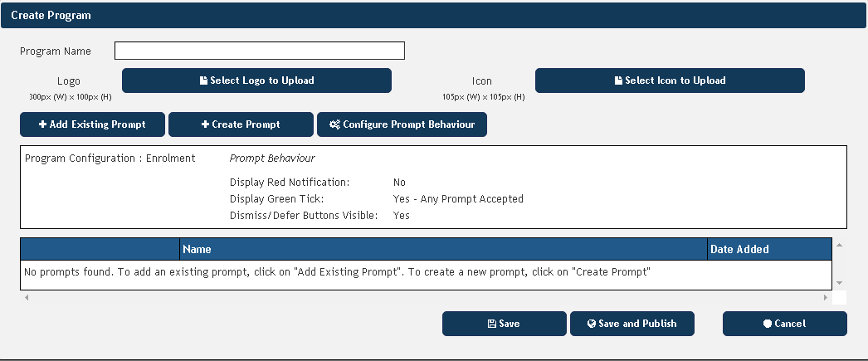This screenshot has width=868, height=361.
Task: Click floppy disk icon on Save button
Action: [491, 324]
